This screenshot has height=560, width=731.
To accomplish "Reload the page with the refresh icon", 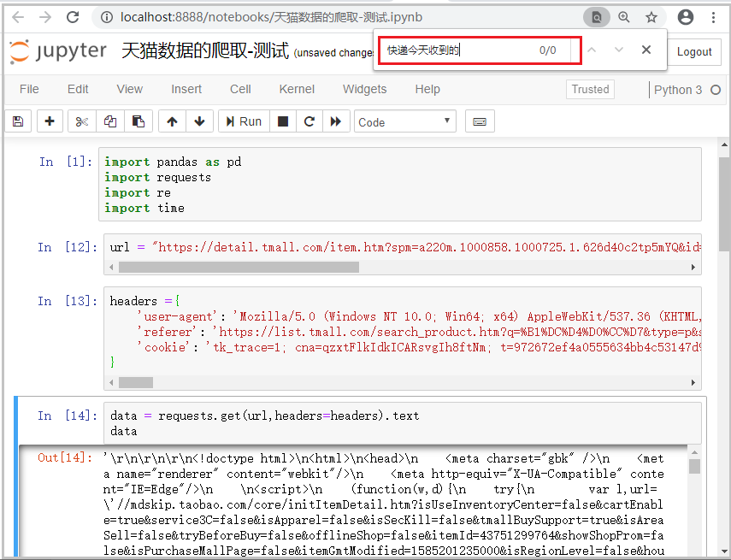I will click(73, 17).
